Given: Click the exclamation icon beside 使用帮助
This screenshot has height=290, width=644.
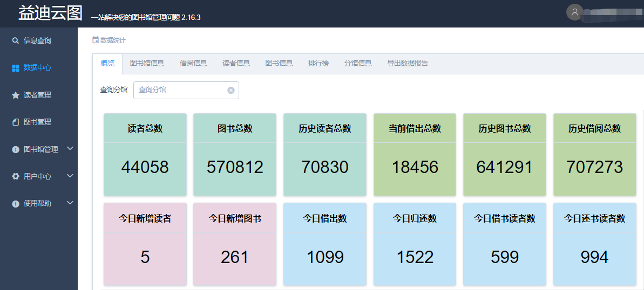Looking at the screenshot, I should (16, 204).
